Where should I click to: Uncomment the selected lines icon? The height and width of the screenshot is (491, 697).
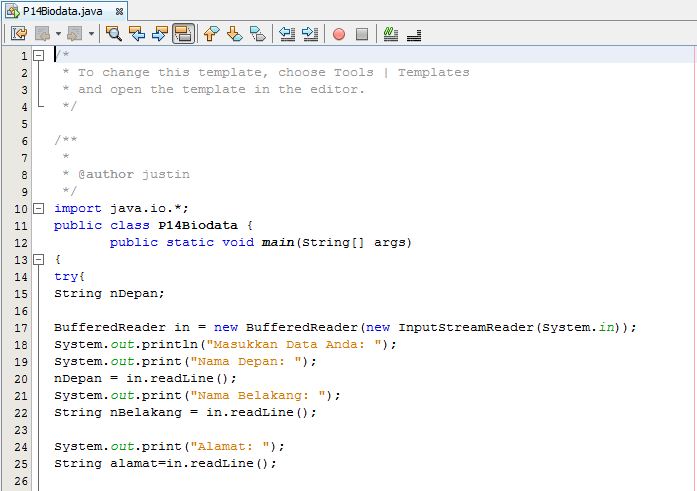(414, 35)
